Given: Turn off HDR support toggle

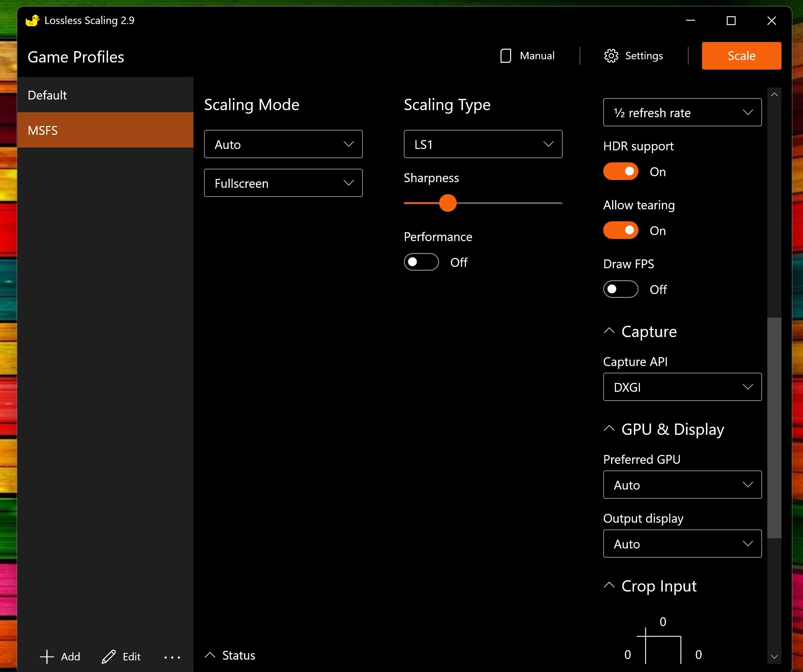Looking at the screenshot, I should (x=621, y=171).
